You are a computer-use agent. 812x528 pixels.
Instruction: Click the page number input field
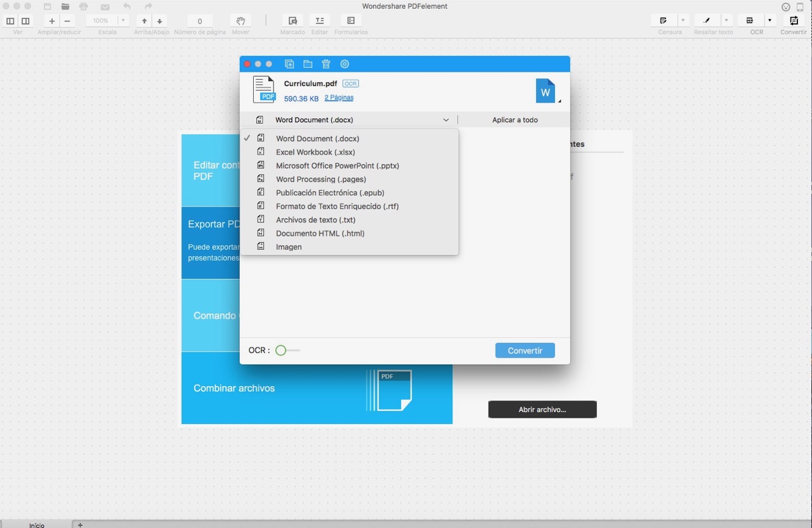click(200, 21)
